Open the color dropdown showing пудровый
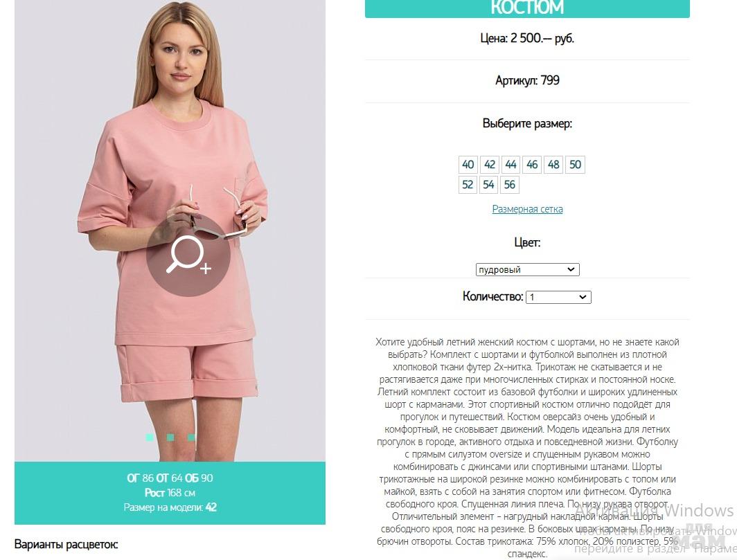Screen dimensions: 737x560 click(527, 270)
